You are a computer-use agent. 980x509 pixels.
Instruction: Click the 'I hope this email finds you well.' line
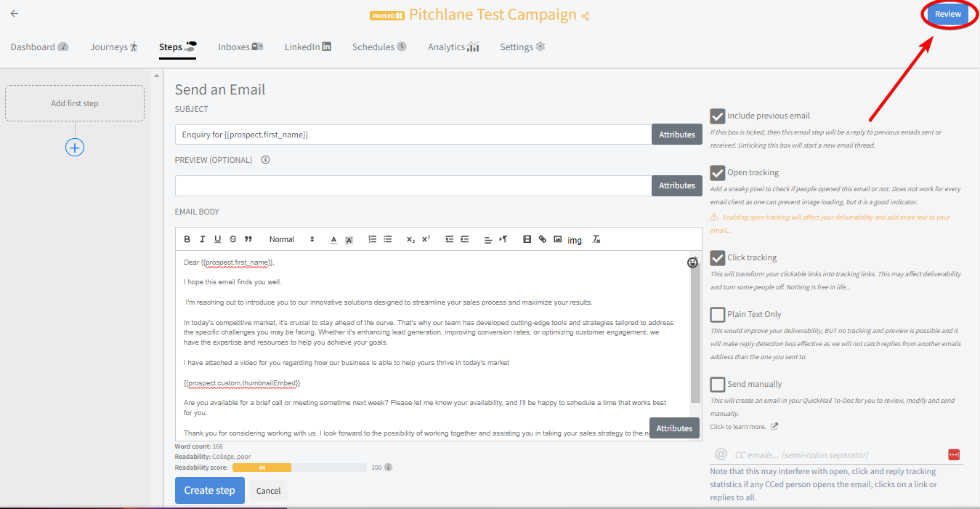tap(232, 282)
